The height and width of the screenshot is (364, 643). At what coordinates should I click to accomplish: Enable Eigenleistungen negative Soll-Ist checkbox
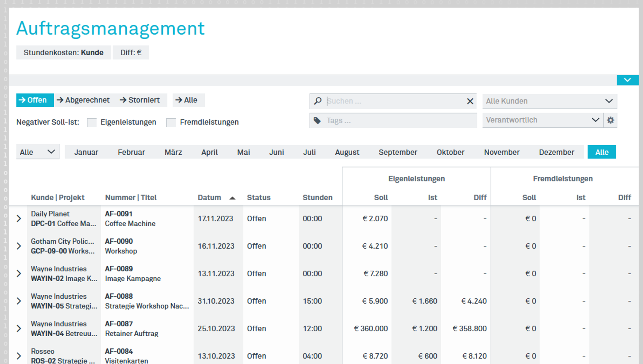pos(92,122)
